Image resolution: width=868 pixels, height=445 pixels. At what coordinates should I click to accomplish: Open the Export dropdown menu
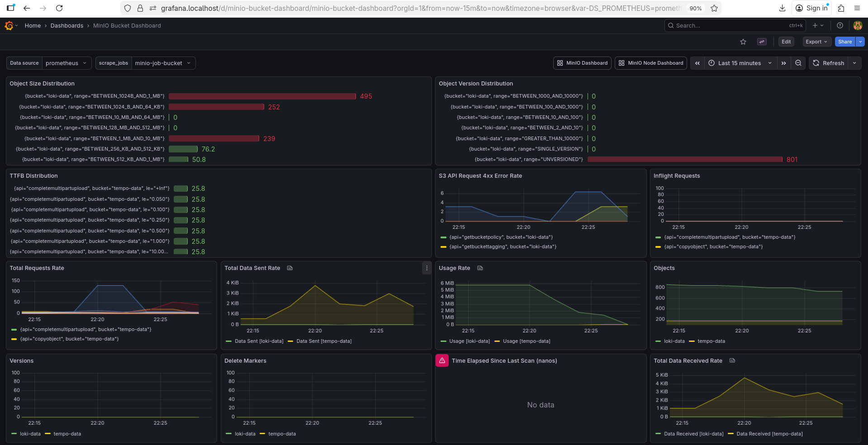coord(816,42)
